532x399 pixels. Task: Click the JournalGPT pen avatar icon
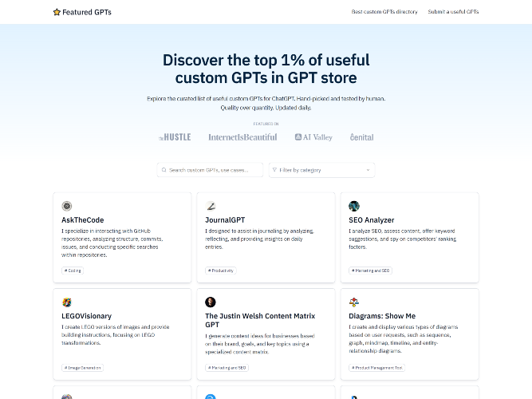(x=211, y=206)
